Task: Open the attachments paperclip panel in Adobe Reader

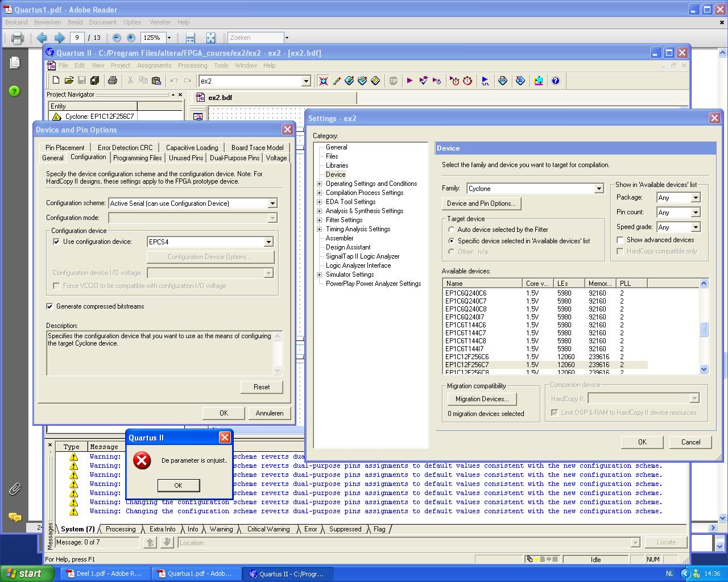Action: [15, 488]
